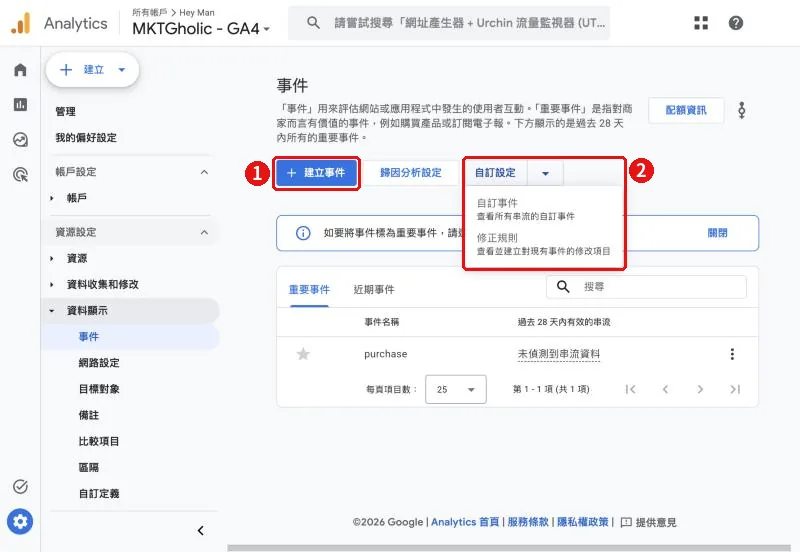This screenshot has width=800, height=552.
Task: Expand the 帳戶 tree item
Action: [52, 198]
